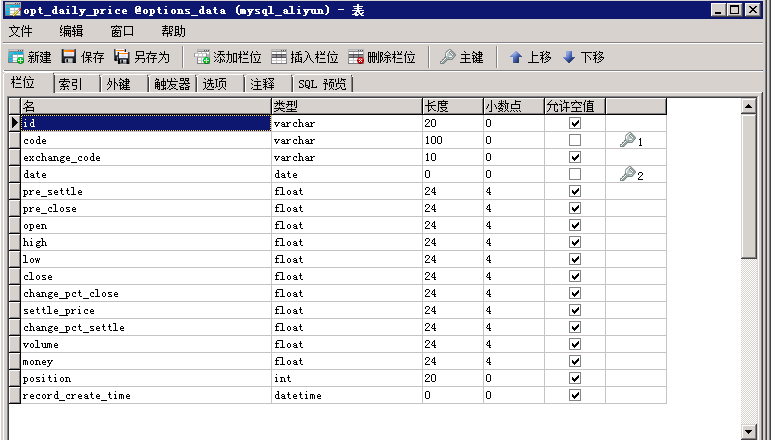
Task: Check allow null for code field
Action: pos(575,140)
